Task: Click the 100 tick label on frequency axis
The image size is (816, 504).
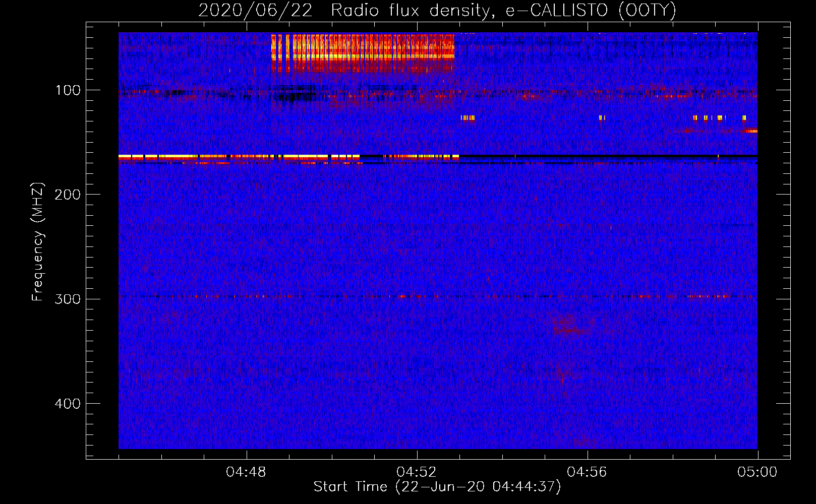Action: point(68,91)
